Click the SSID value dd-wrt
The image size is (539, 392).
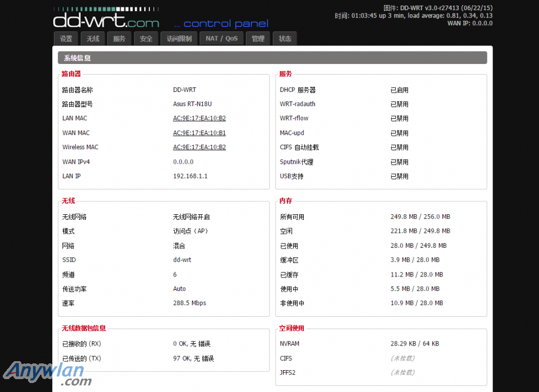[182, 260]
